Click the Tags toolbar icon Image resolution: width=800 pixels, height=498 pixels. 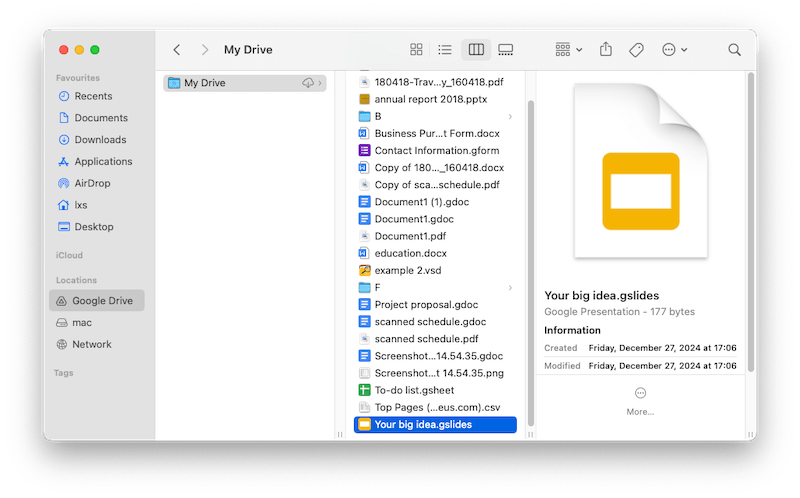click(636, 49)
